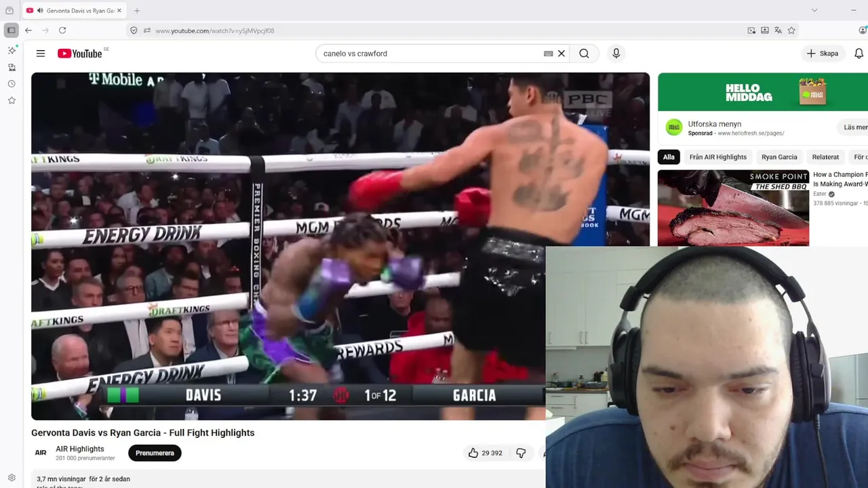
Task: Open a new tab with plus
Action: tap(137, 11)
